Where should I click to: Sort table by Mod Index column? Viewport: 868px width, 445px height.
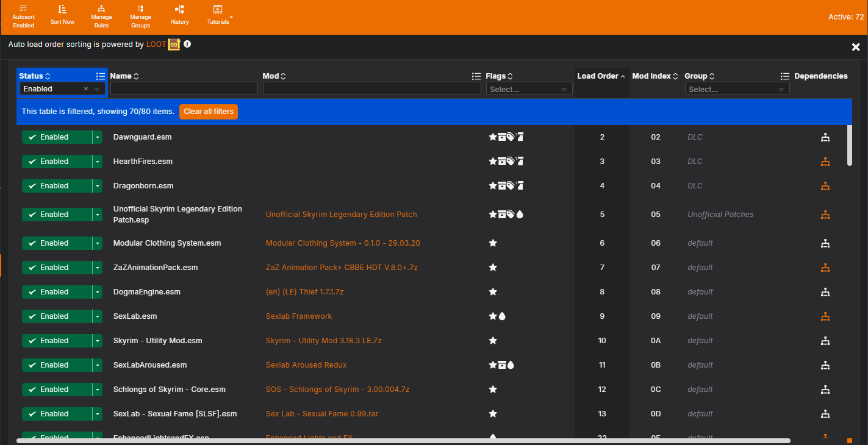pos(655,76)
